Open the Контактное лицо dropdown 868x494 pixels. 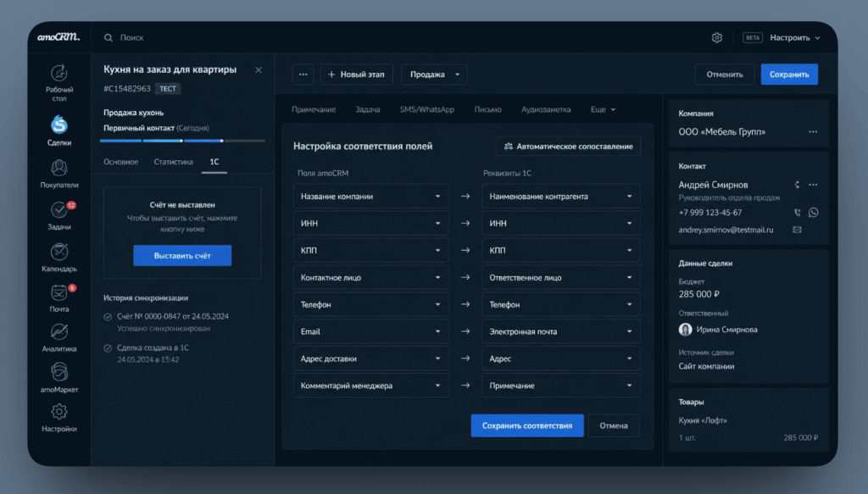(370, 278)
